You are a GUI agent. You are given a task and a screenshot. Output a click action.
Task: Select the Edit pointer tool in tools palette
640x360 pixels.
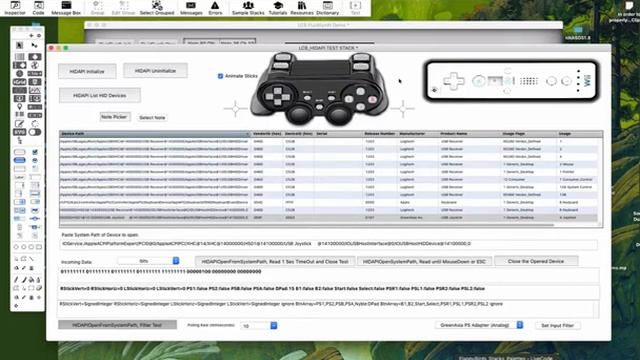click(x=35, y=45)
